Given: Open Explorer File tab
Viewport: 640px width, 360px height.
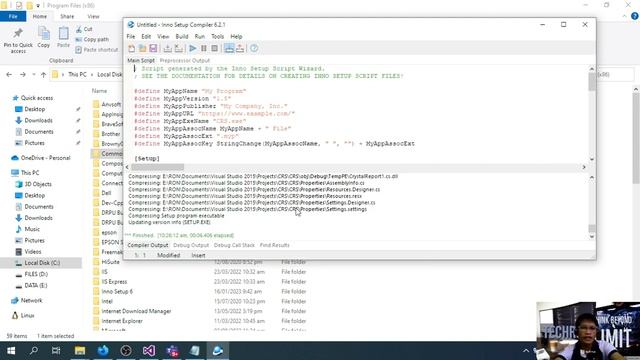Looking at the screenshot, I should (x=13, y=16).
